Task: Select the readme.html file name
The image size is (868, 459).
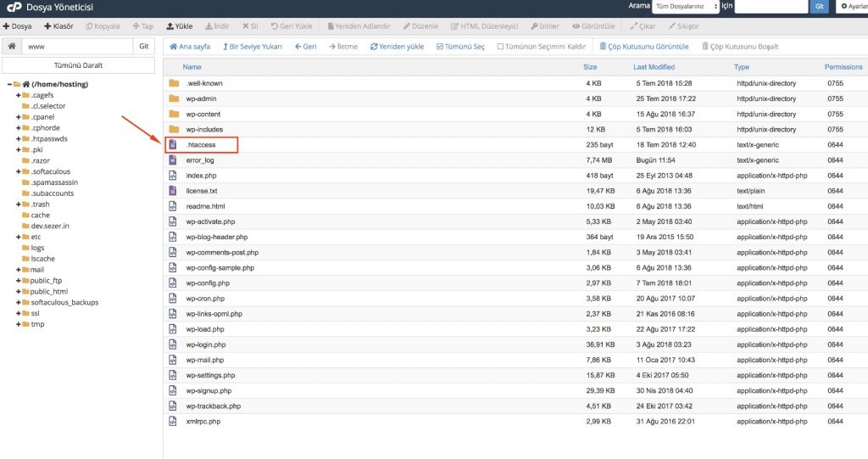Action: (x=205, y=206)
